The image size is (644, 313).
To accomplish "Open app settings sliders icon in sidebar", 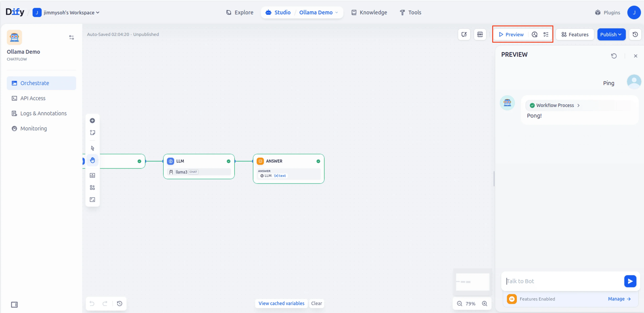I will (x=71, y=38).
